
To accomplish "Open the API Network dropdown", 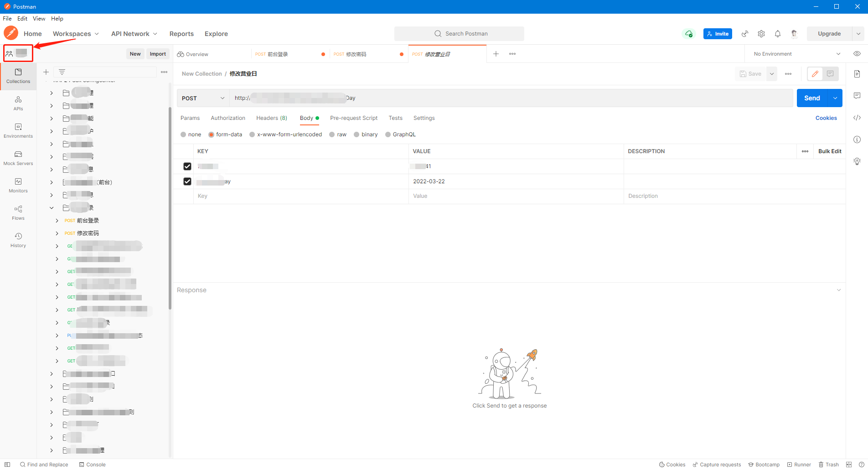I will tap(134, 34).
